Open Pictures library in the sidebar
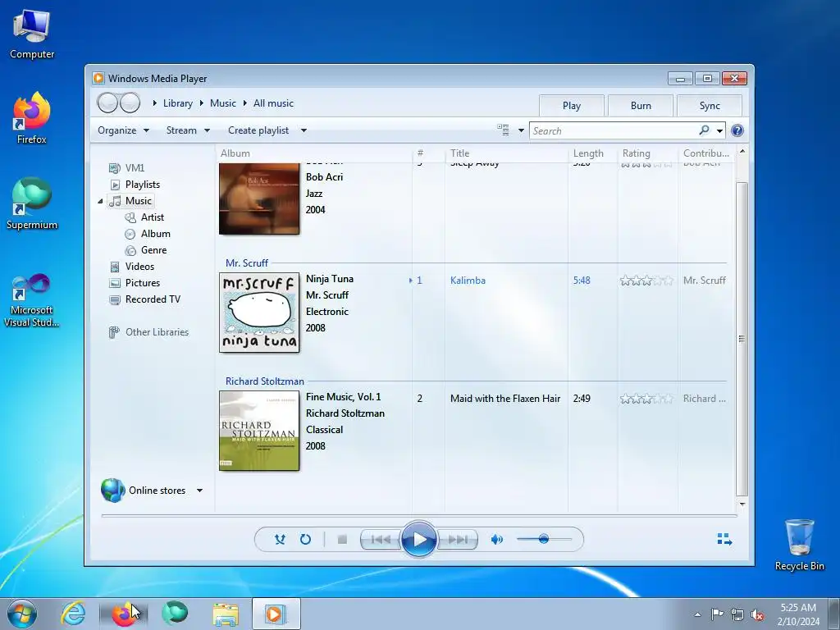840x630 pixels. click(143, 283)
